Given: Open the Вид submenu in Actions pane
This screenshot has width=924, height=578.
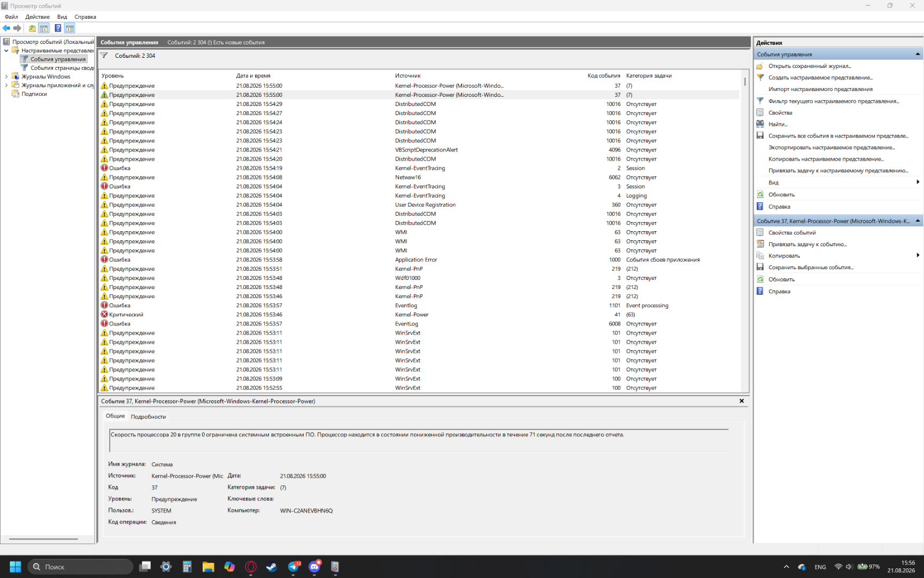Looking at the screenshot, I should click(838, 182).
